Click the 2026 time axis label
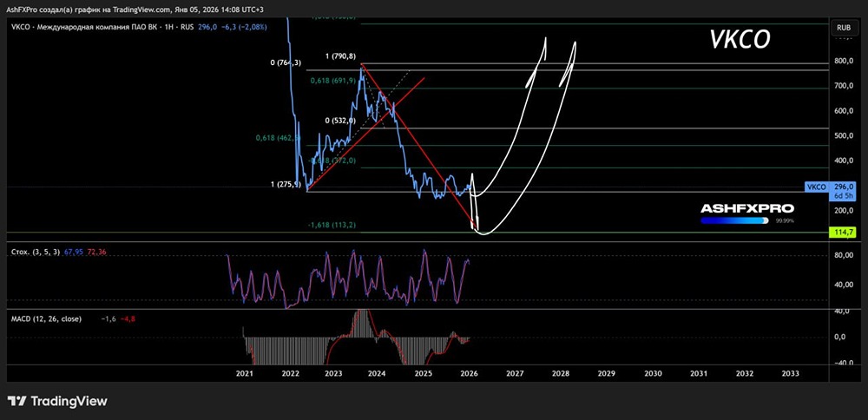 (469, 373)
